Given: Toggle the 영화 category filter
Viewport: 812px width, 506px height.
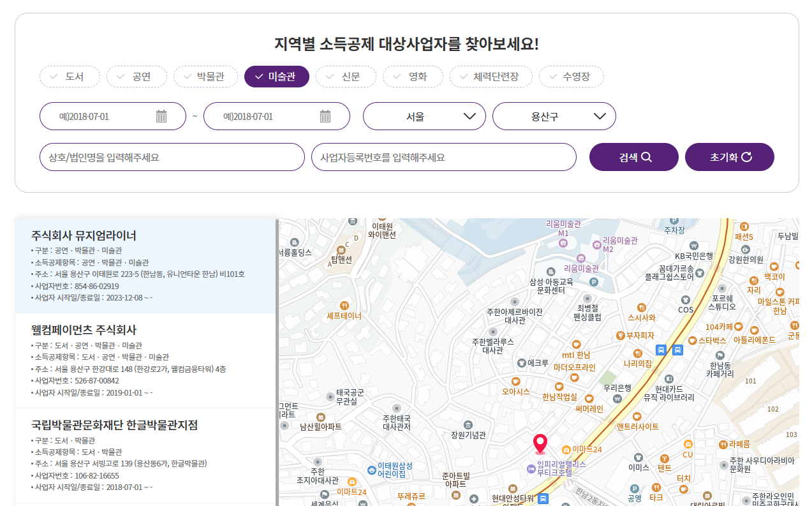Looking at the screenshot, I should click(x=413, y=77).
